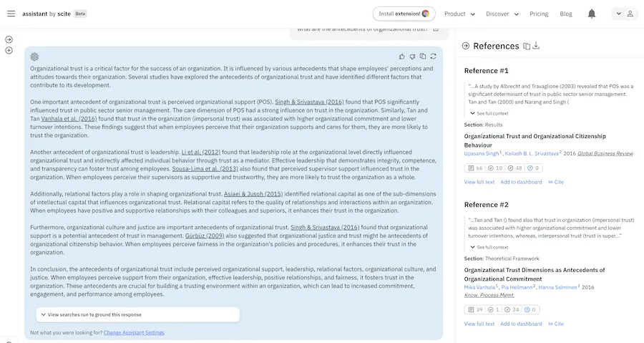
Task: Open the user account menu
Action: pyautogui.click(x=624, y=14)
